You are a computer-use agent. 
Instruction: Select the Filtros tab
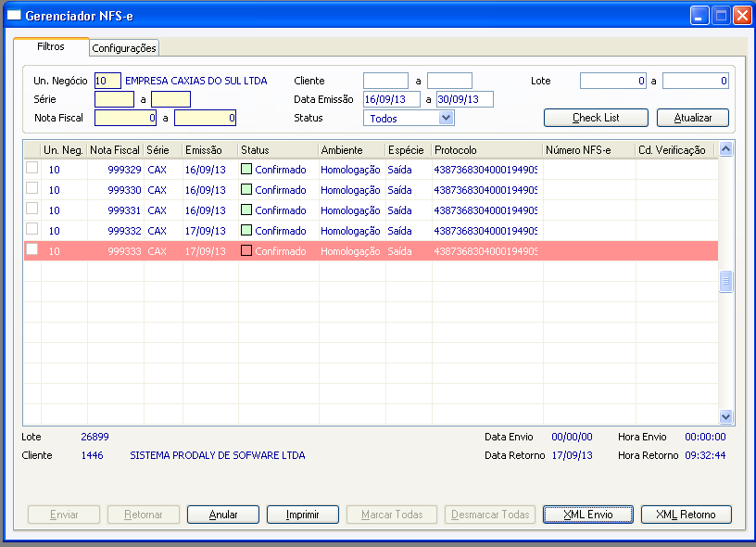tap(51, 46)
